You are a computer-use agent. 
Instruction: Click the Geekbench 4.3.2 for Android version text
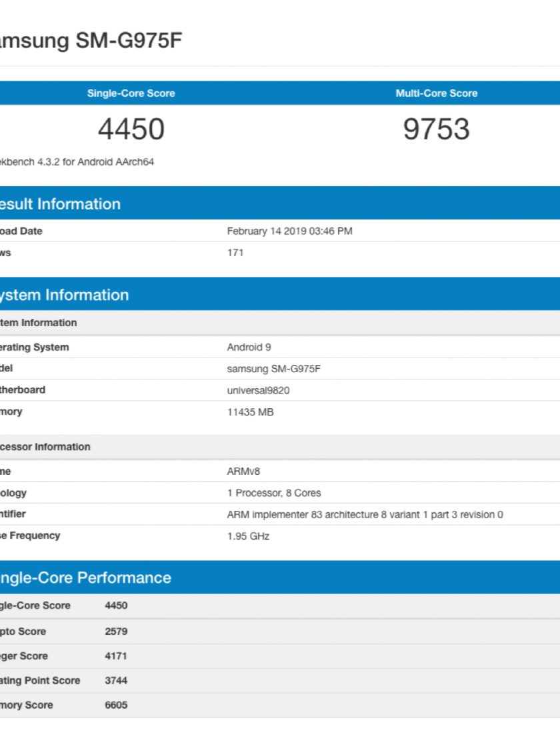[x=77, y=162]
